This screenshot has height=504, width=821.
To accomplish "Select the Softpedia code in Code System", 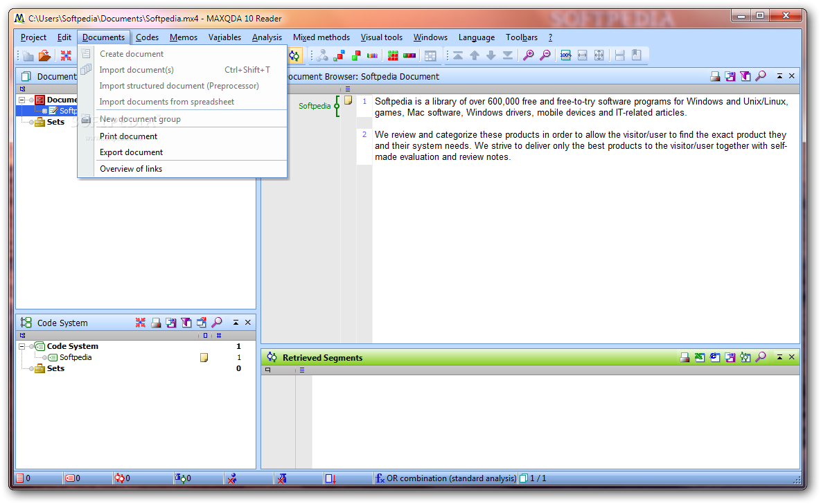I will click(76, 357).
